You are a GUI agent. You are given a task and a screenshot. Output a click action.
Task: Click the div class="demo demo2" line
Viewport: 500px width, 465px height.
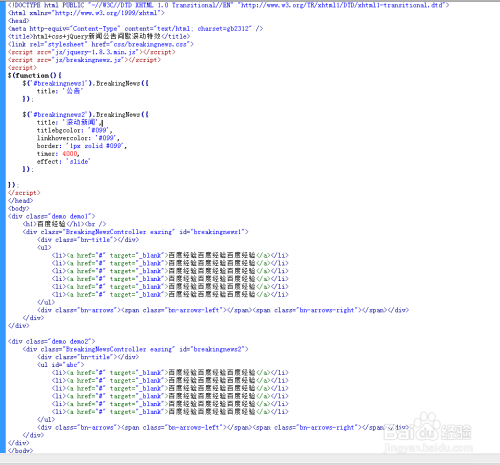click(52, 341)
